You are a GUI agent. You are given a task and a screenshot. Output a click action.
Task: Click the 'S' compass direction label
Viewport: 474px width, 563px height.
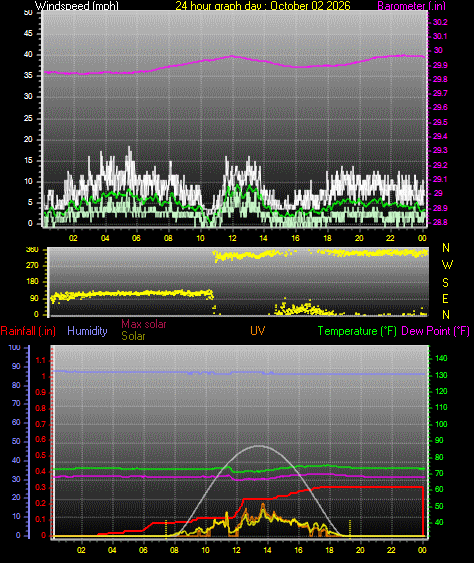[x=446, y=283]
